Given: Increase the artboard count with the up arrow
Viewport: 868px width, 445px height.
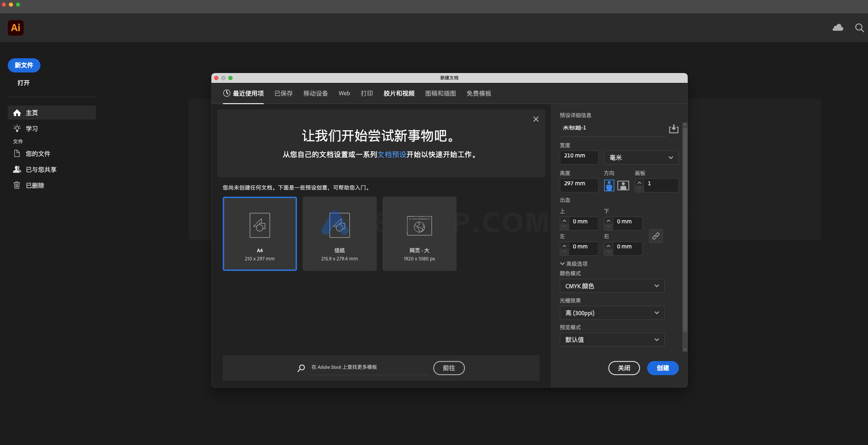Looking at the screenshot, I should [639, 182].
